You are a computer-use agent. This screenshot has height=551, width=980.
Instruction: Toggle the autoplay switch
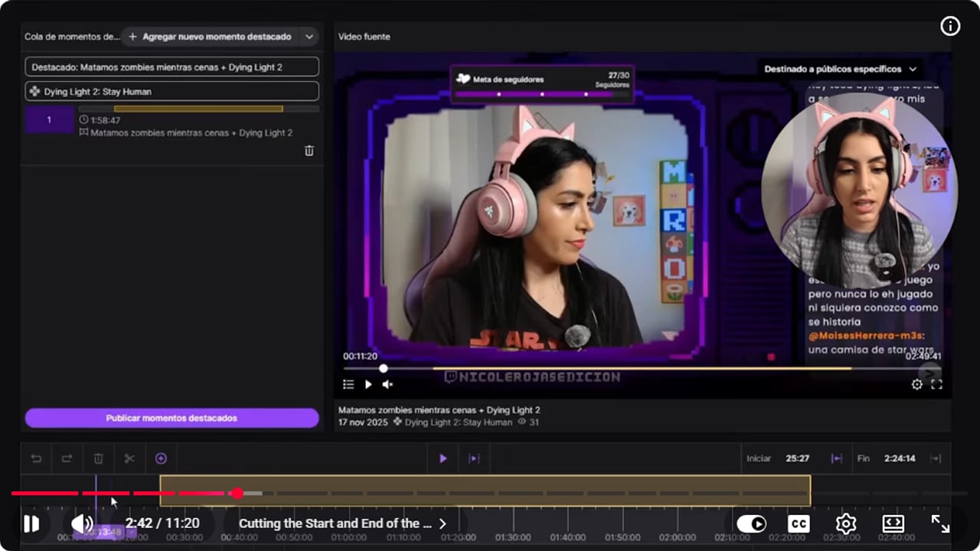pos(751,523)
